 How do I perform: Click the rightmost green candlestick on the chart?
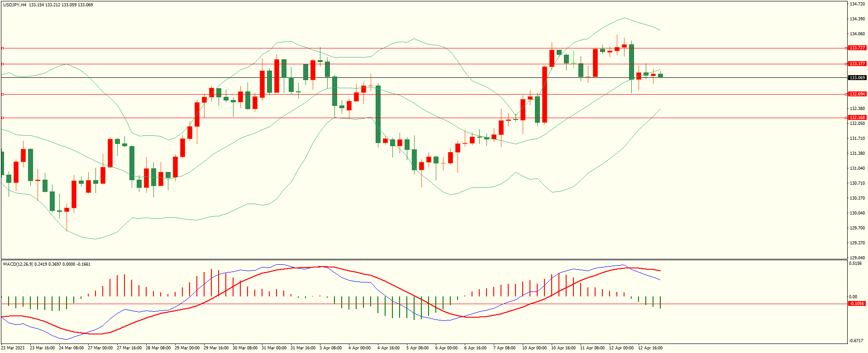click(660, 76)
